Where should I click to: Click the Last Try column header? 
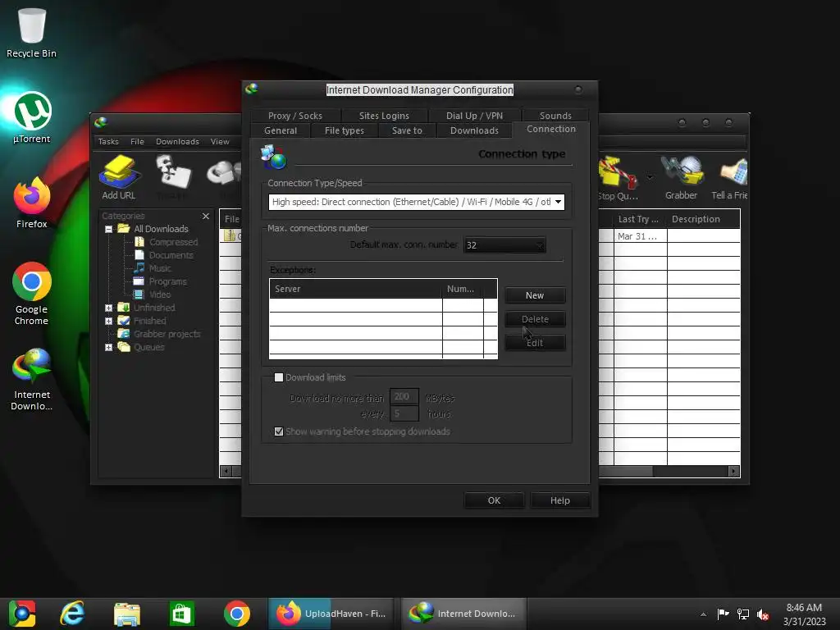[x=640, y=219]
